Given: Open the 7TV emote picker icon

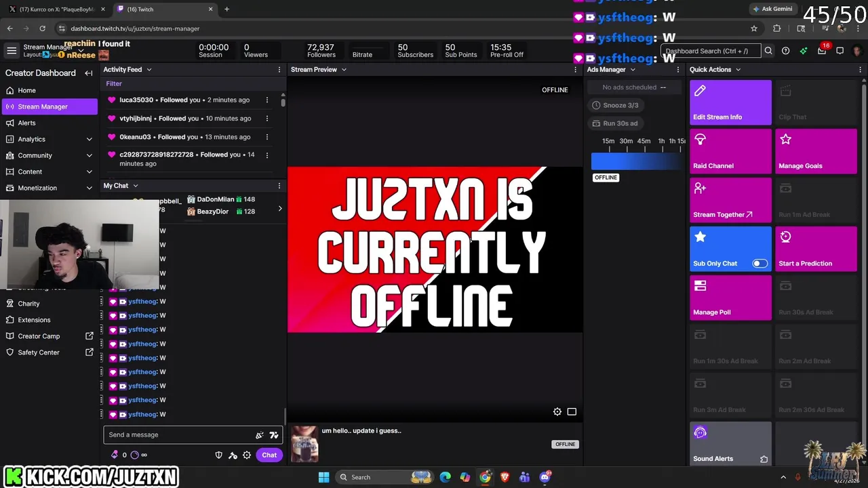Looking at the screenshot, I should (x=274, y=435).
